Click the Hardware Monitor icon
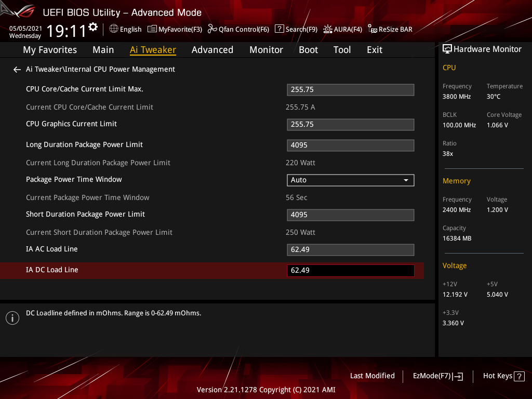Image resolution: width=532 pixels, height=399 pixels. [x=447, y=49]
